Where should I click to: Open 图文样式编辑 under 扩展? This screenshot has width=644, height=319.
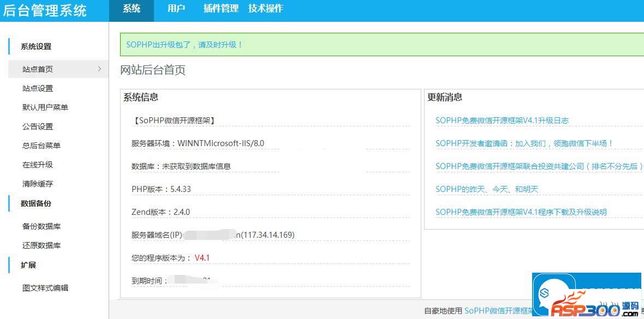[x=45, y=288]
